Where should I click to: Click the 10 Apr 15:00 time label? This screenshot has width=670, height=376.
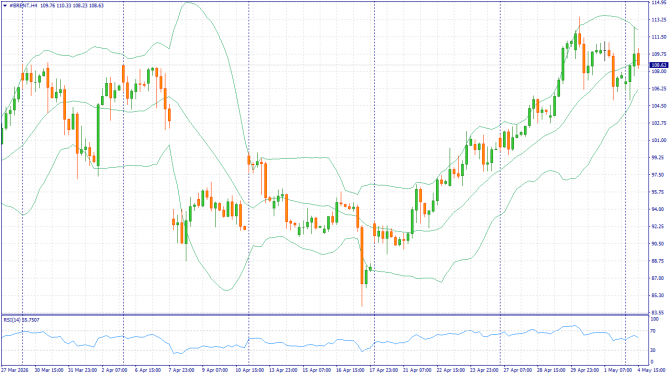coord(250,370)
